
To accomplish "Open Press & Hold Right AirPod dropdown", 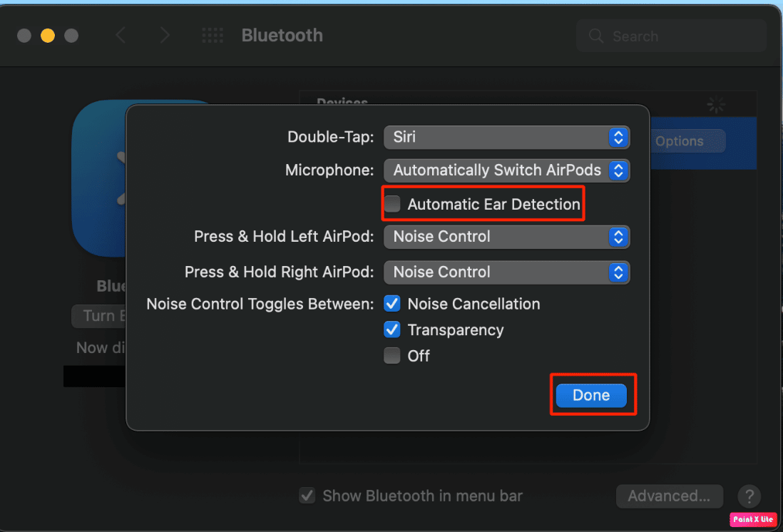I will point(507,272).
